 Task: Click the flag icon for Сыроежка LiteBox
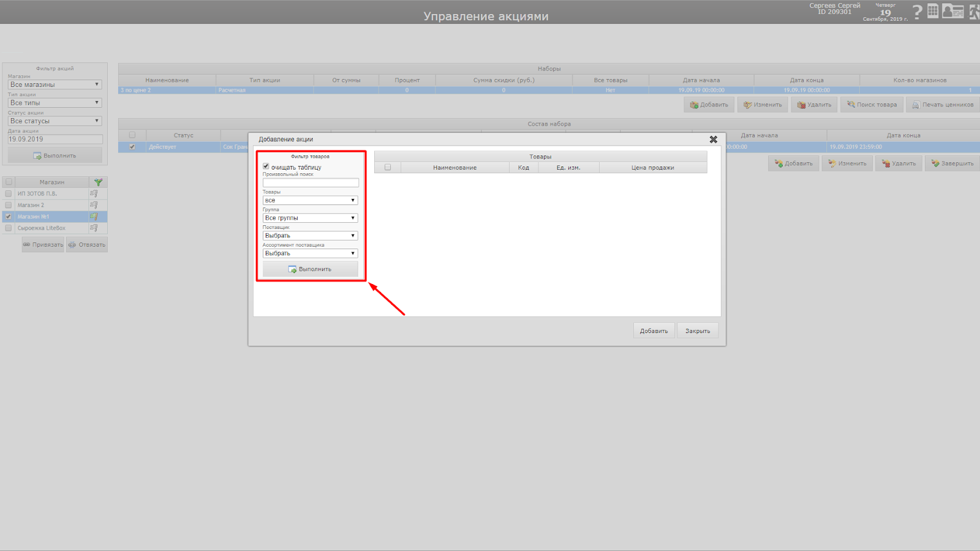point(94,228)
